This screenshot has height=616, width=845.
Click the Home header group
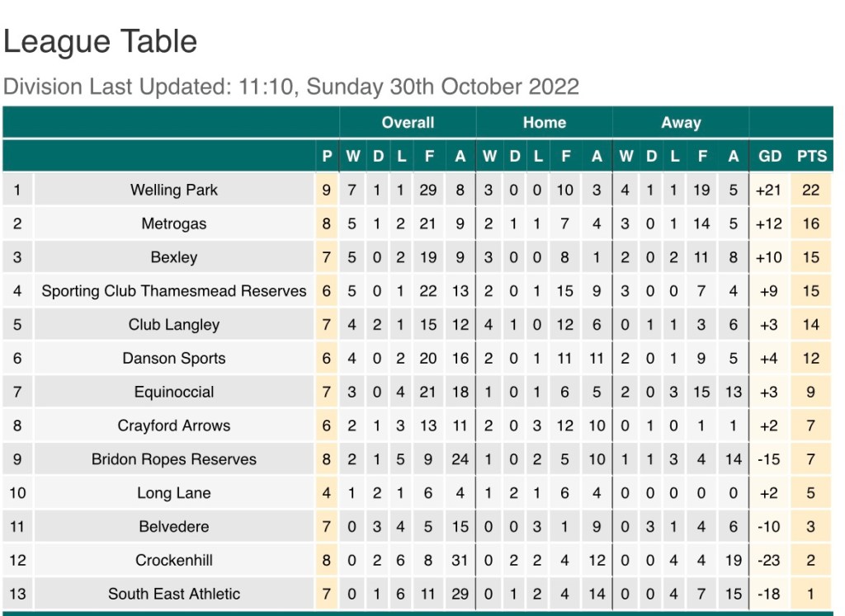545,123
